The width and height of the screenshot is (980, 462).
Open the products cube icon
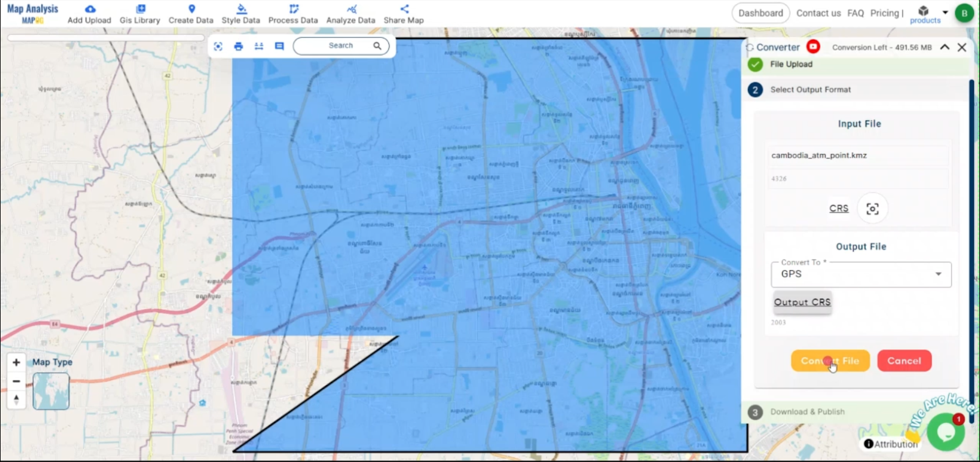[924, 10]
